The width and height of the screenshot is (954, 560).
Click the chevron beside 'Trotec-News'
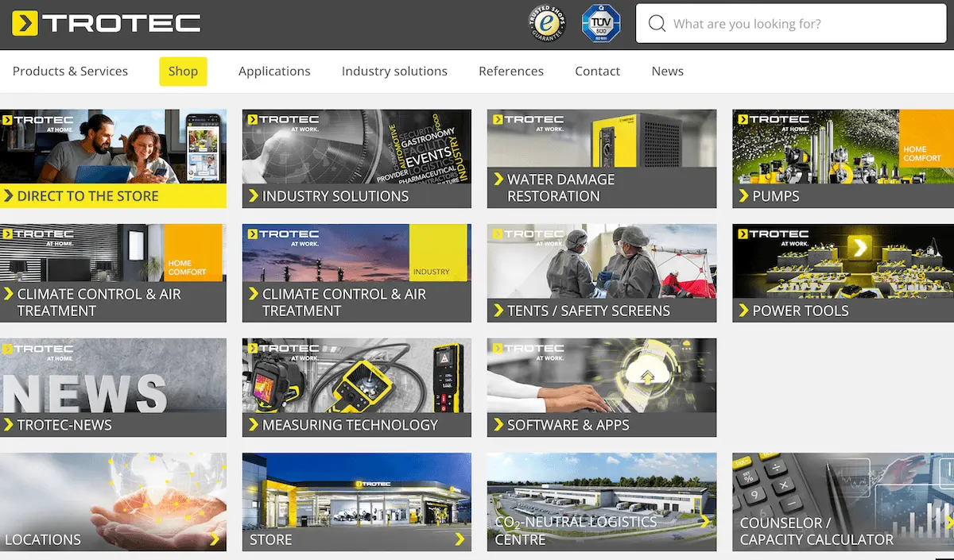click(x=9, y=425)
